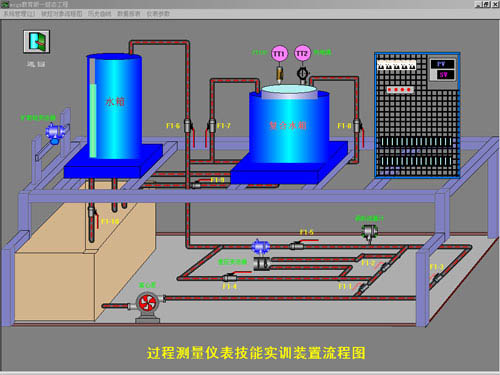Toggle the F1-6 valve
The image size is (500, 375).
pyautogui.click(x=189, y=126)
